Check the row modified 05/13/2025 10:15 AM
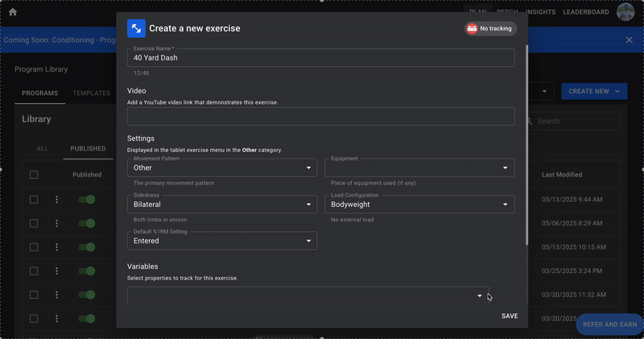This screenshot has width=644, height=339. (34, 247)
